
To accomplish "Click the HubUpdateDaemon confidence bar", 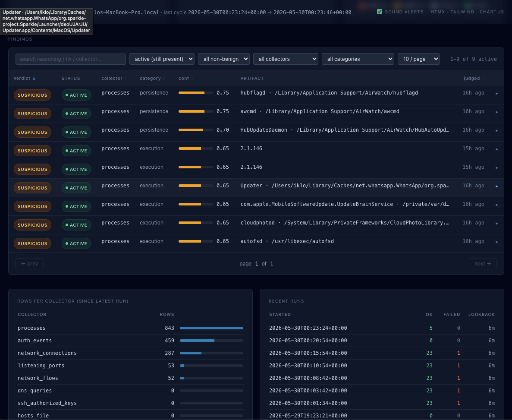I will [x=195, y=130].
